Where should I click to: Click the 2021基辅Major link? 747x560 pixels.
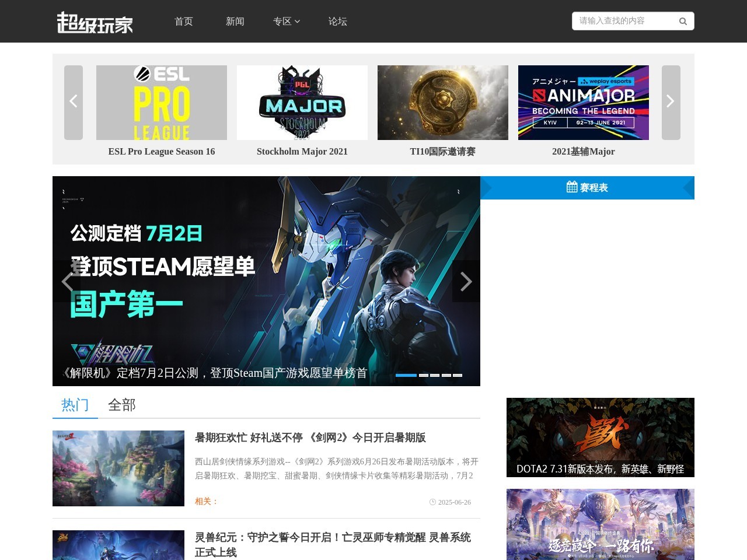point(584,152)
